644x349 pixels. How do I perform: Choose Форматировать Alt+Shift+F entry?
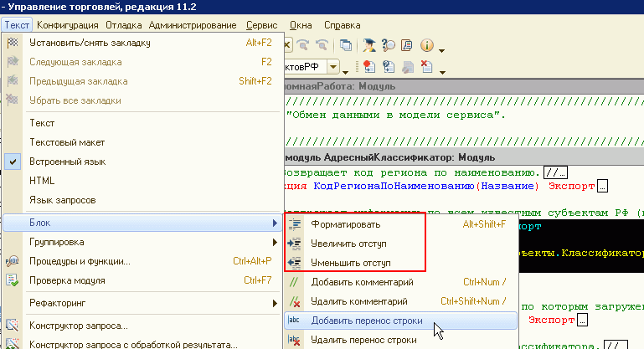401,224
